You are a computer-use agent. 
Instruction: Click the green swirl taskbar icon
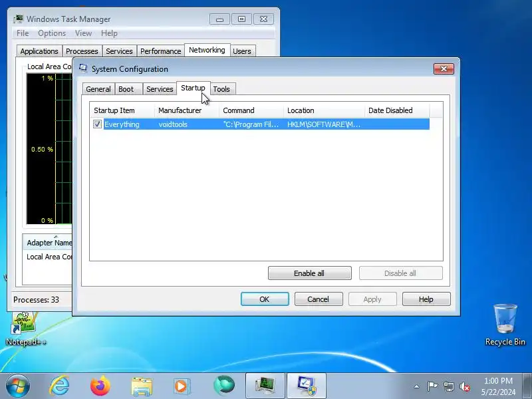click(x=224, y=386)
